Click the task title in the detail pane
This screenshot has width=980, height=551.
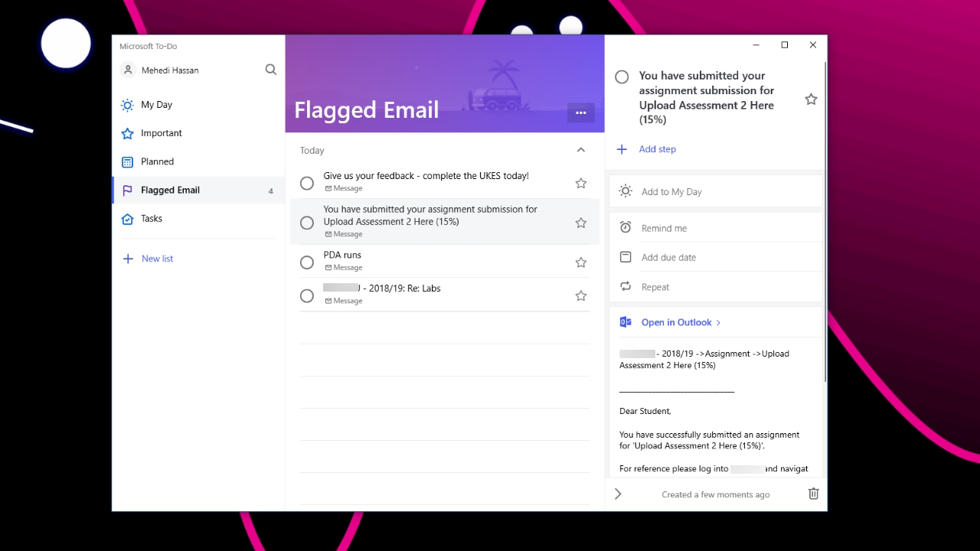[x=707, y=98]
